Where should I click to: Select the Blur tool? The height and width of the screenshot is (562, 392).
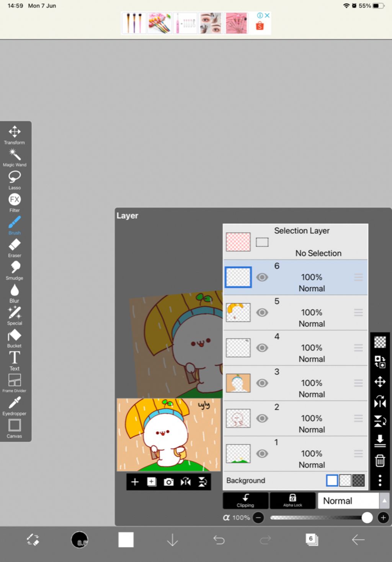point(15,293)
